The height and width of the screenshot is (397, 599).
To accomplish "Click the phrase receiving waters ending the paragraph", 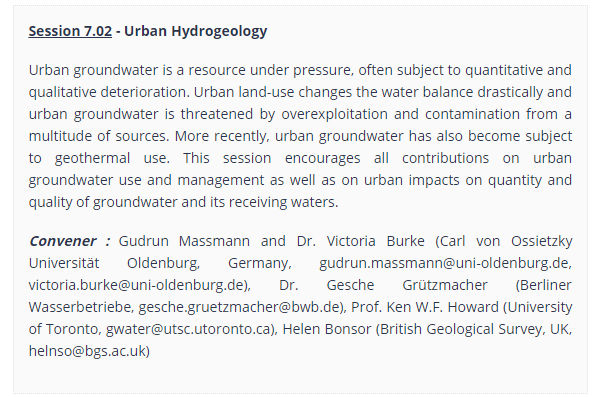I will pyautogui.click(x=282, y=202).
